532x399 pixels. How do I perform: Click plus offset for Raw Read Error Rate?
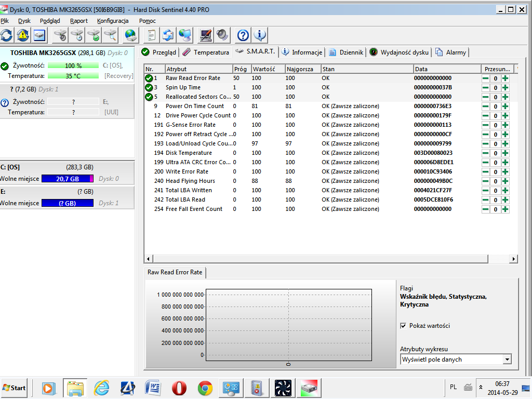click(505, 78)
